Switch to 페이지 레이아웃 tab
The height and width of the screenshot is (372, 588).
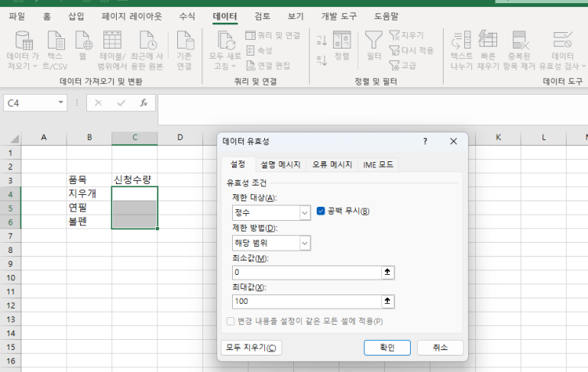[132, 16]
